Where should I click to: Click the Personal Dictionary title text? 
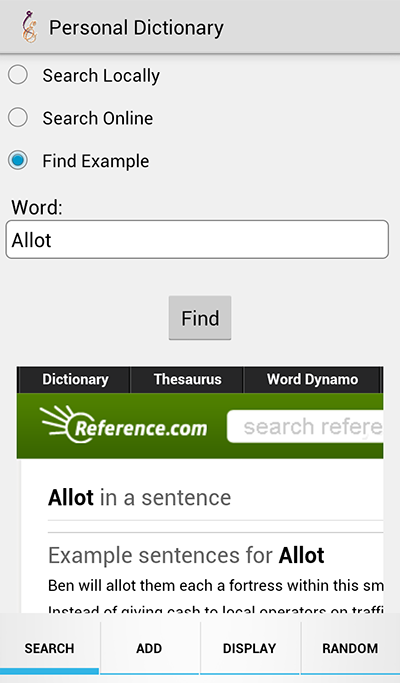[x=136, y=28]
